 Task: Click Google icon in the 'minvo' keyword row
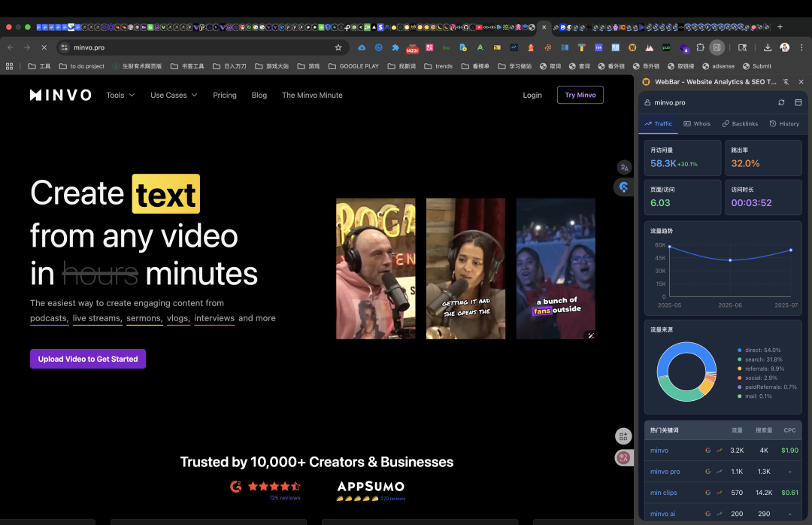point(708,451)
